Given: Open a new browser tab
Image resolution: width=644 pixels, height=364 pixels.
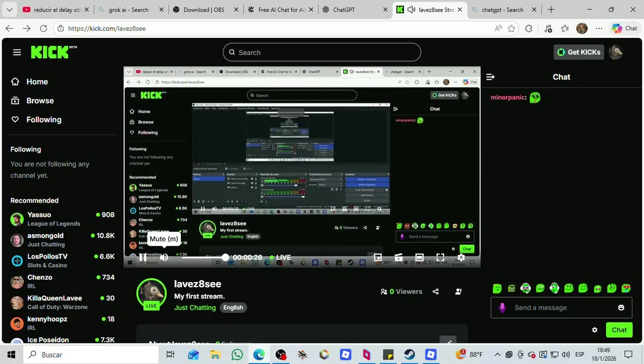Looking at the screenshot, I should (551, 10).
